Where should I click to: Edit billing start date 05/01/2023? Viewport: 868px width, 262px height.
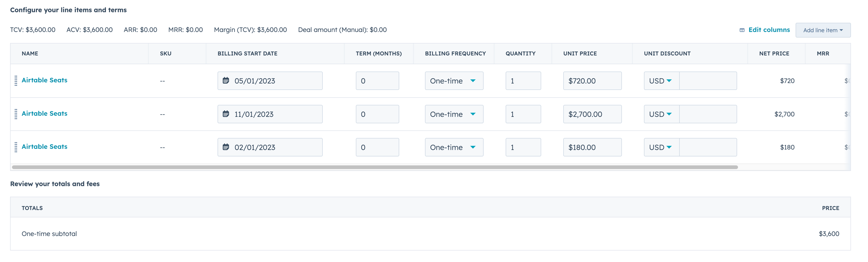pos(270,81)
